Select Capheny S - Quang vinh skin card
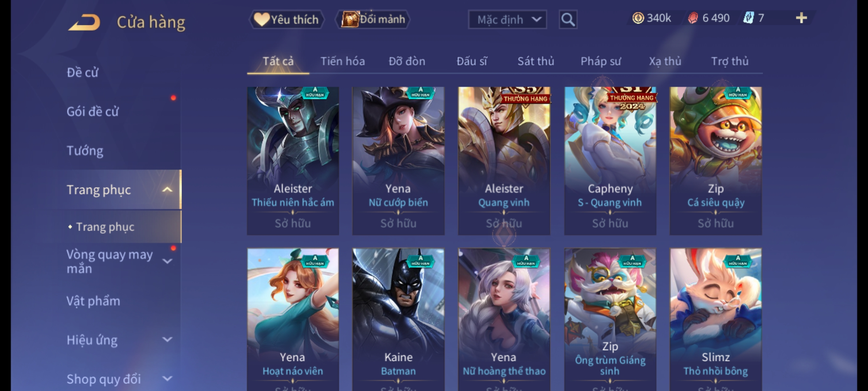868x391 pixels. click(610, 161)
